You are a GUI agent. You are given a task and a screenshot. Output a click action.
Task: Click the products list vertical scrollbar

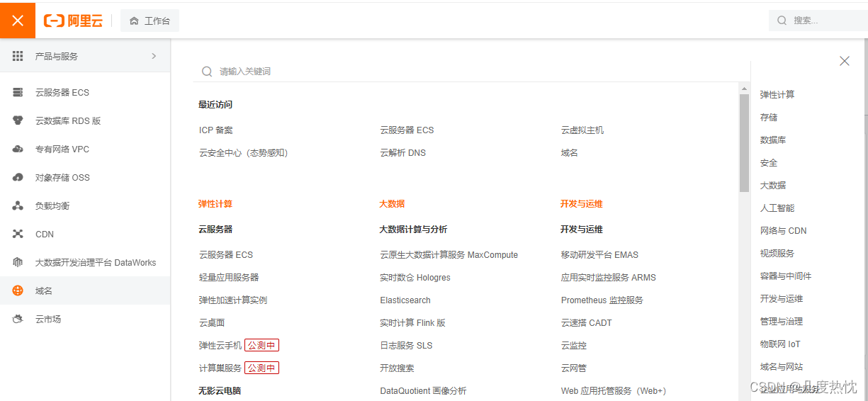[x=744, y=143]
